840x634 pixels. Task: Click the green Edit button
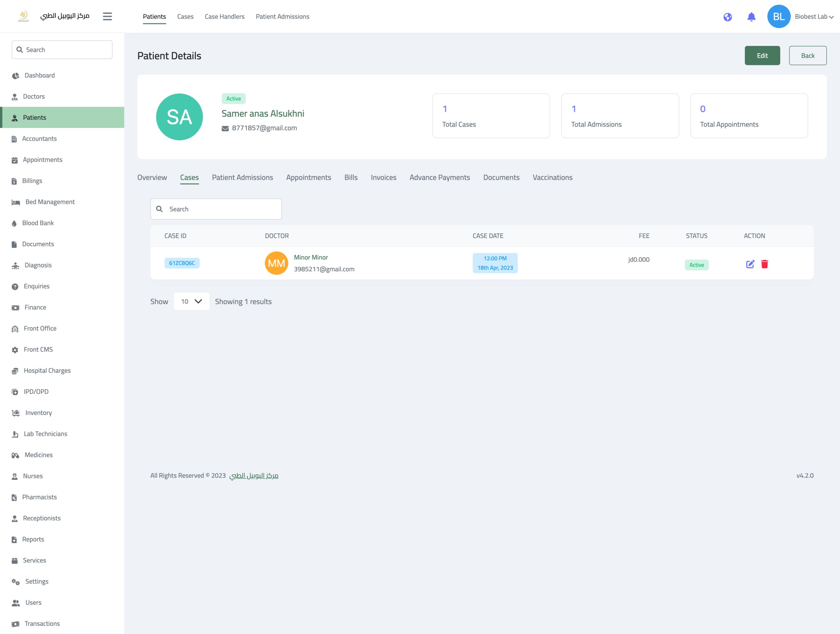762,55
